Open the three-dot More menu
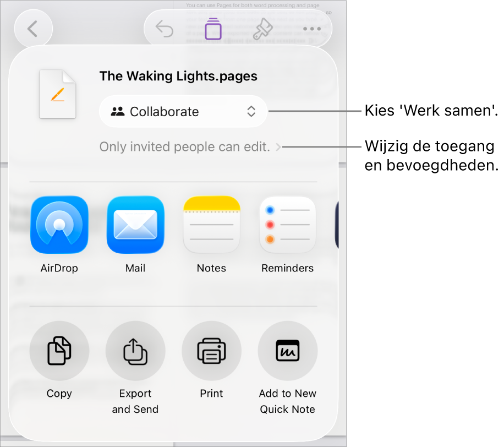The width and height of the screenshot is (504, 447). (312, 29)
